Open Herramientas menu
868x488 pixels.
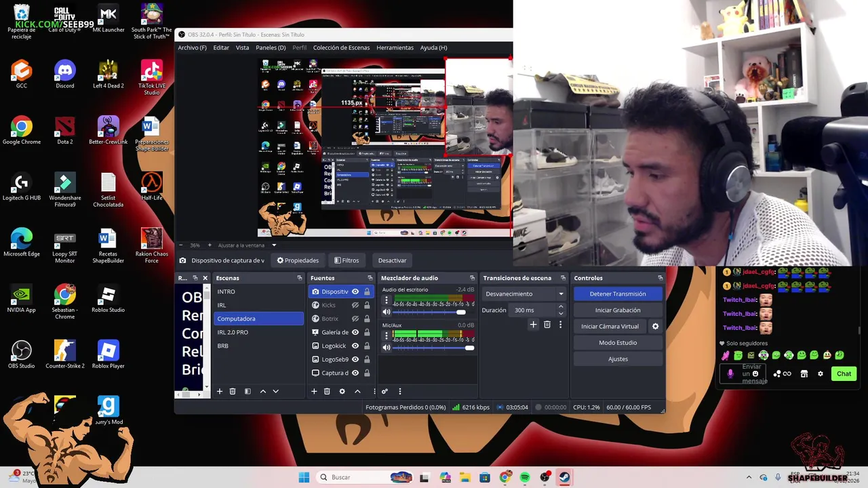395,47
